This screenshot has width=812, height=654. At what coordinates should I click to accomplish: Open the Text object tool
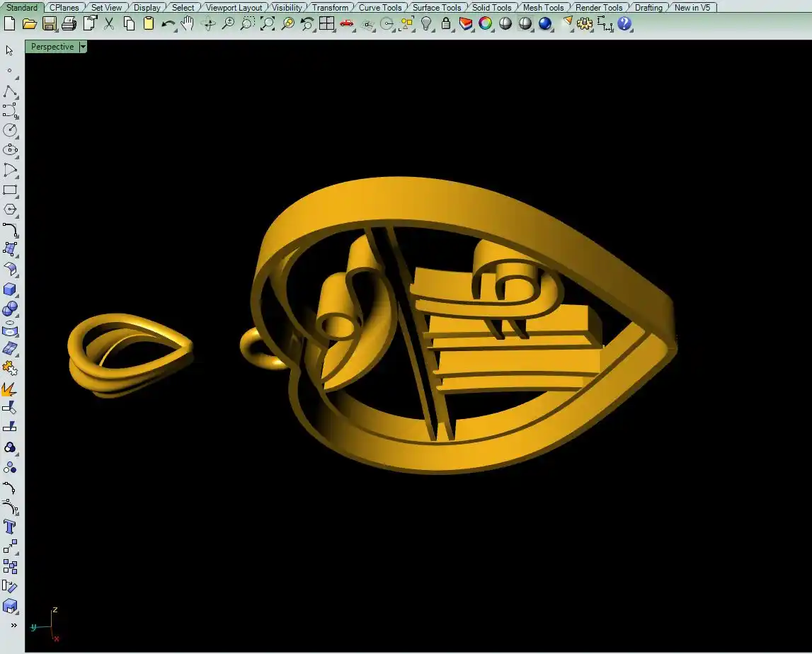[x=10, y=527]
